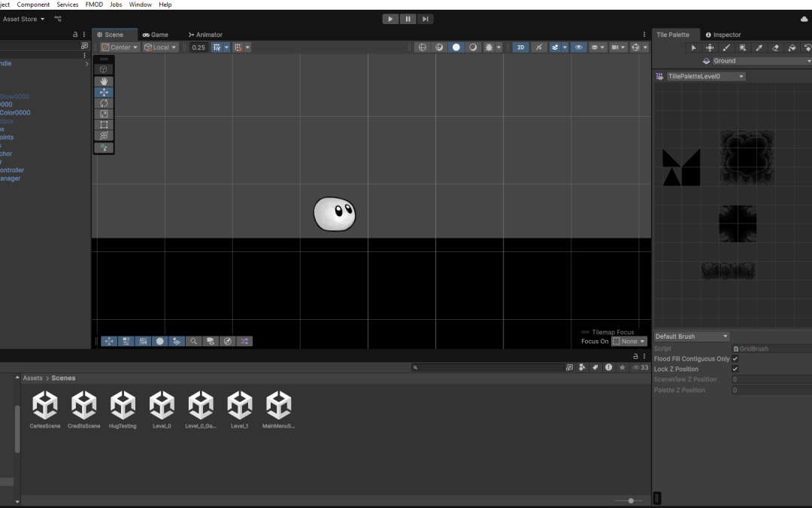The width and height of the screenshot is (812, 508).
Task: Choose the Tile Palette Flood Fill bucket
Action: click(x=792, y=47)
